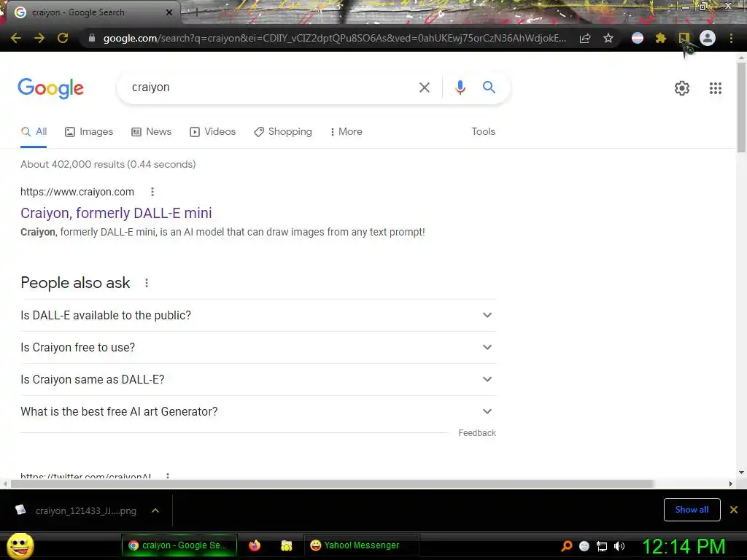Share this page via address bar icon
The height and width of the screenshot is (560, 747).
(585, 38)
